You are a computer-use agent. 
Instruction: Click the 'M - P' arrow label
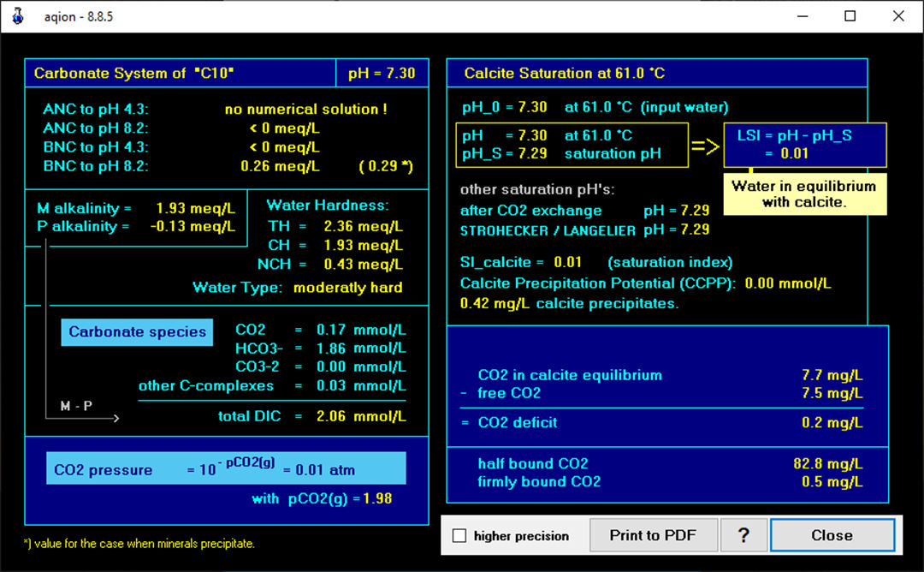76,406
